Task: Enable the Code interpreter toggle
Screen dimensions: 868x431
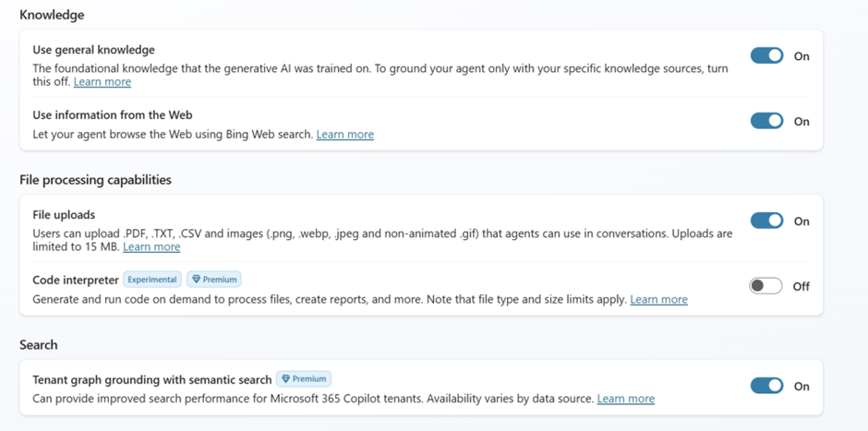Action: pos(766,286)
